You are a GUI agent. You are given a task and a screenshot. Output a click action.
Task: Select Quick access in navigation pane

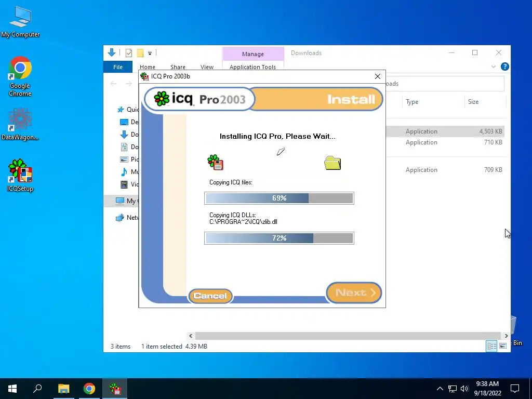click(128, 109)
